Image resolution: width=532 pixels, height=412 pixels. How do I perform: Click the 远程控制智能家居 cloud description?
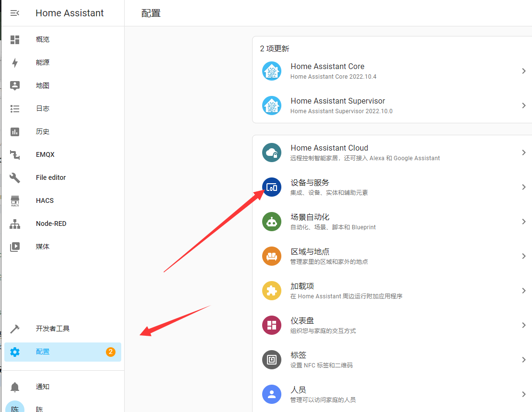click(365, 158)
